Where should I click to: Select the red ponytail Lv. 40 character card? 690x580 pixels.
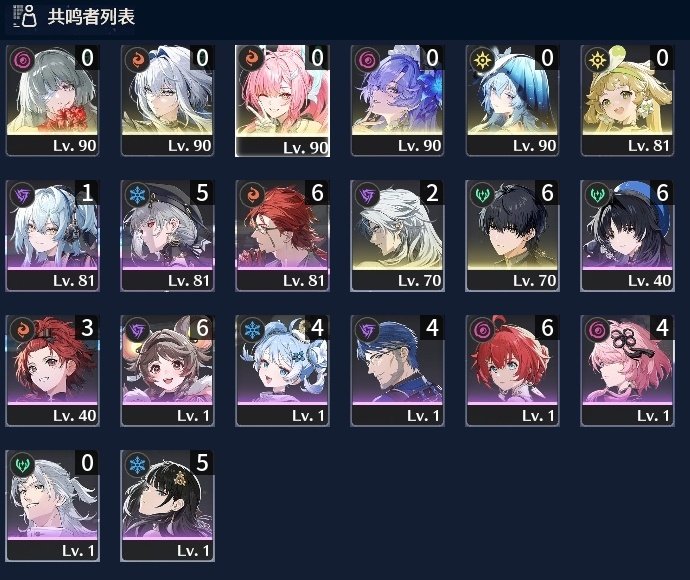(52, 371)
